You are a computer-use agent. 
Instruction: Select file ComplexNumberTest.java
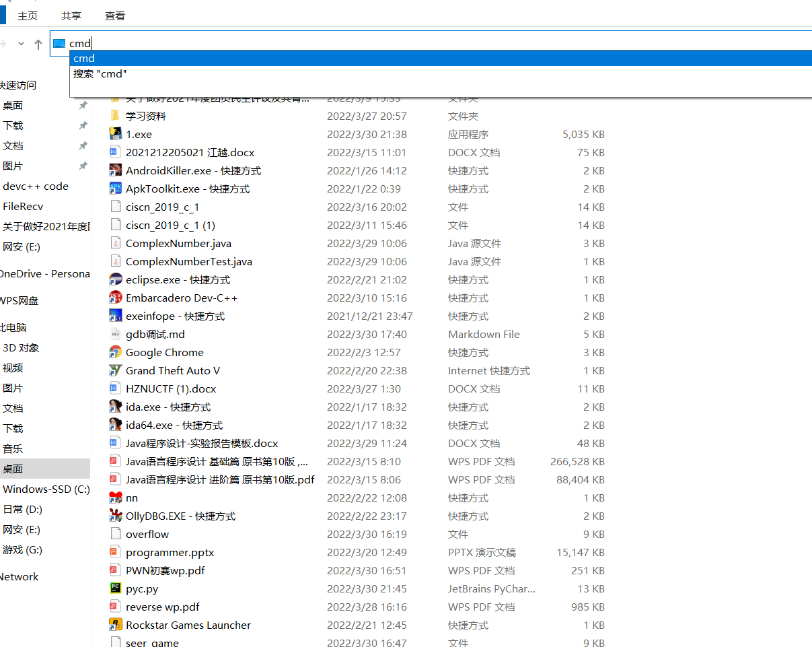(x=189, y=261)
